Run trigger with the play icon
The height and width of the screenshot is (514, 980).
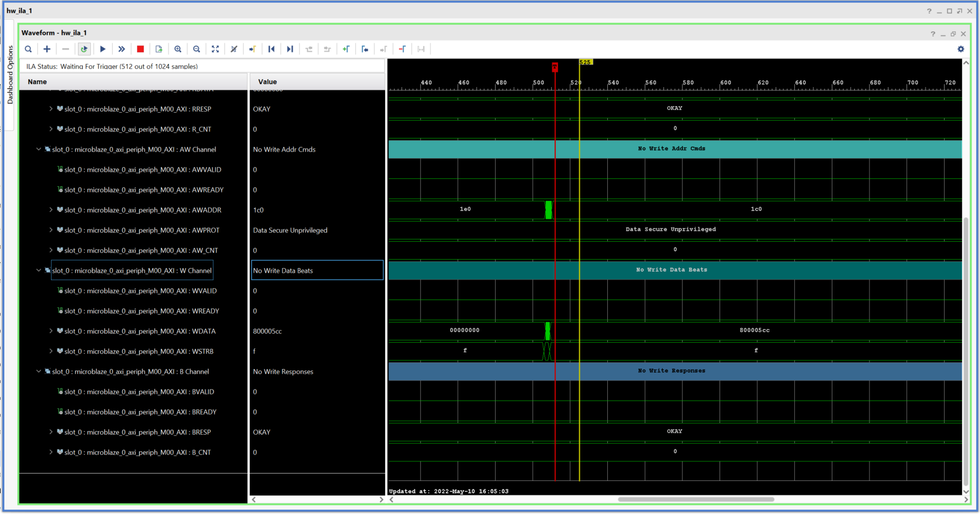coord(103,49)
